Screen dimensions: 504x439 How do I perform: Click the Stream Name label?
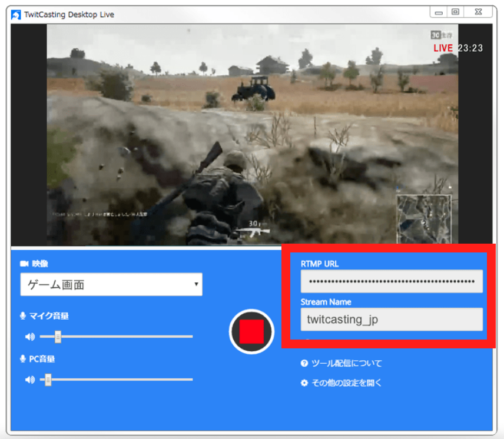pyautogui.click(x=326, y=302)
